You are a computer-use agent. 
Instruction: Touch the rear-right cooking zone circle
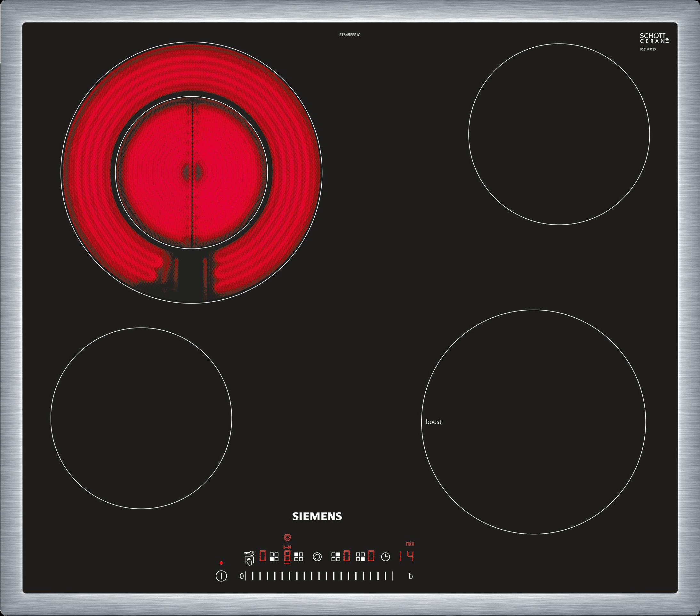[x=559, y=134]
